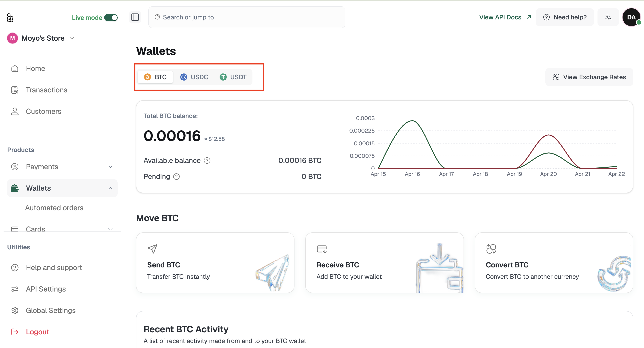Screen dimensions: 644x348
Task: Open the Send BTC card
Action: (215, 263)
